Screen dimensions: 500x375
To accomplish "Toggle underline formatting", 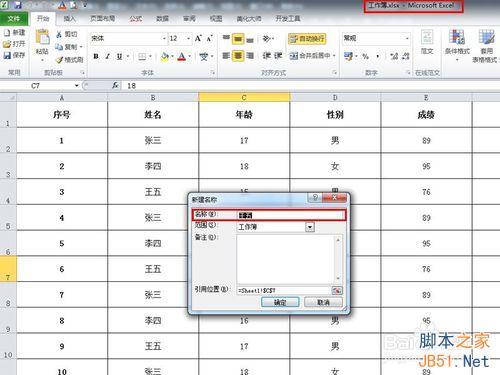I will pyautogui.click(x=119, y=57).
